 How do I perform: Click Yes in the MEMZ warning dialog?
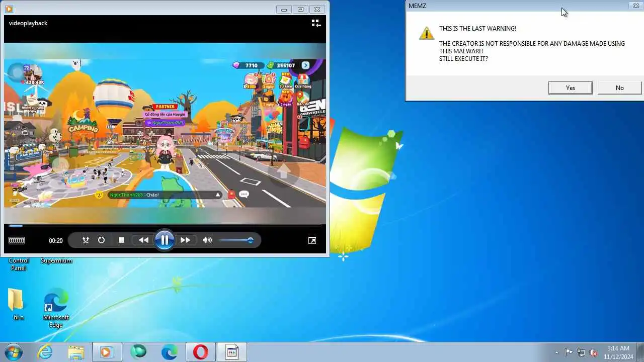570,87
